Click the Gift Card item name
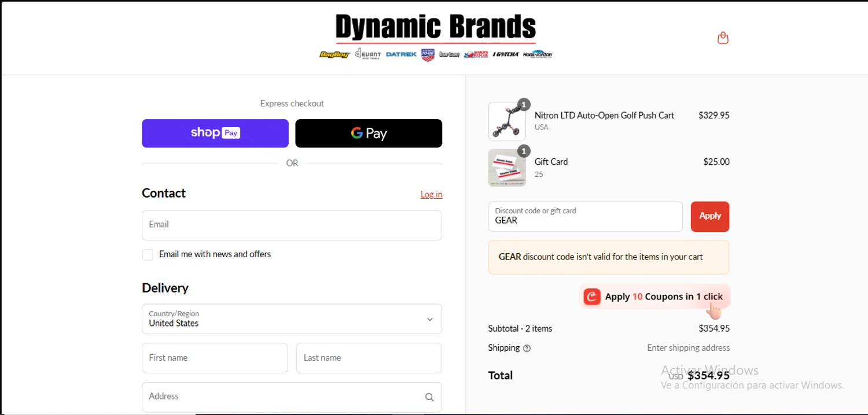 point(551,162)
